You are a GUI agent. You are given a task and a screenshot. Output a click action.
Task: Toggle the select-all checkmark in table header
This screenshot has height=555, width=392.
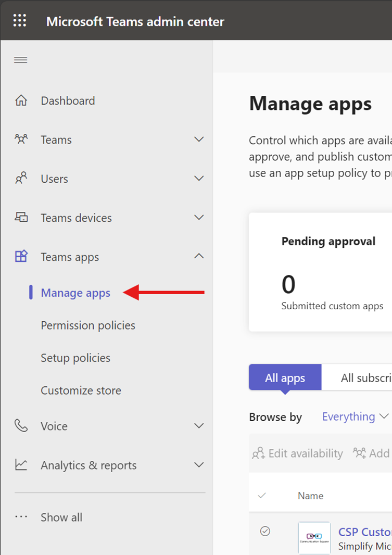pos(262,496)
